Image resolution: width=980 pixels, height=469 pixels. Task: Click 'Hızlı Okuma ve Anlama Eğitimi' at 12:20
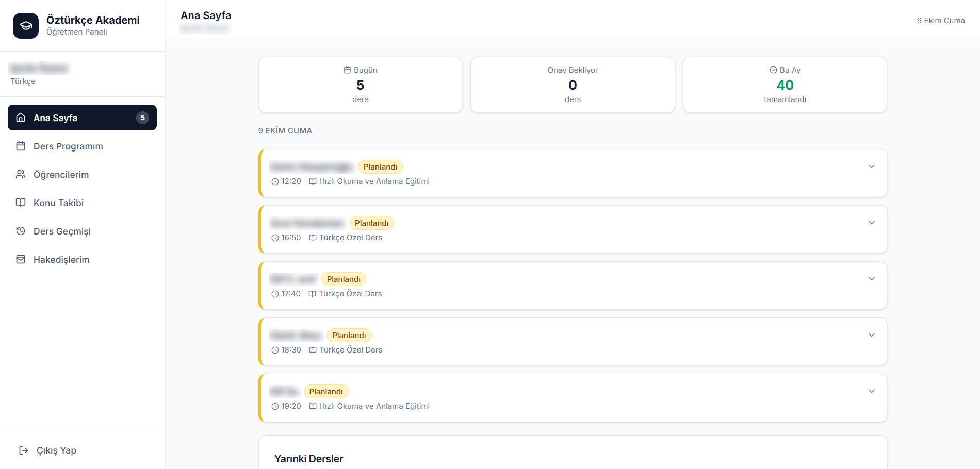click(374, 181)
